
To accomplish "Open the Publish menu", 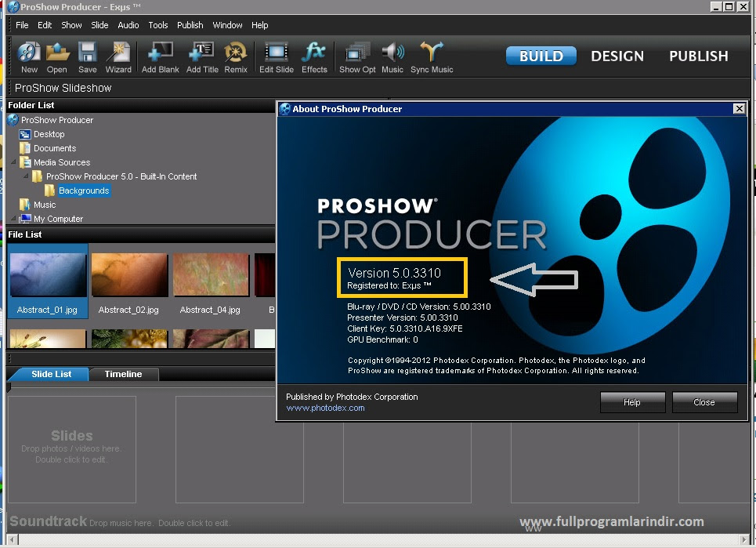I will (x=190, y=25).
